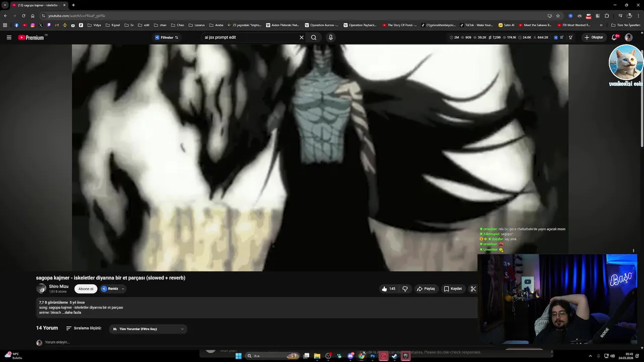644x362 pixels.
Task: Dislike the video with thumbs down
Action: [x=405, y=289]
